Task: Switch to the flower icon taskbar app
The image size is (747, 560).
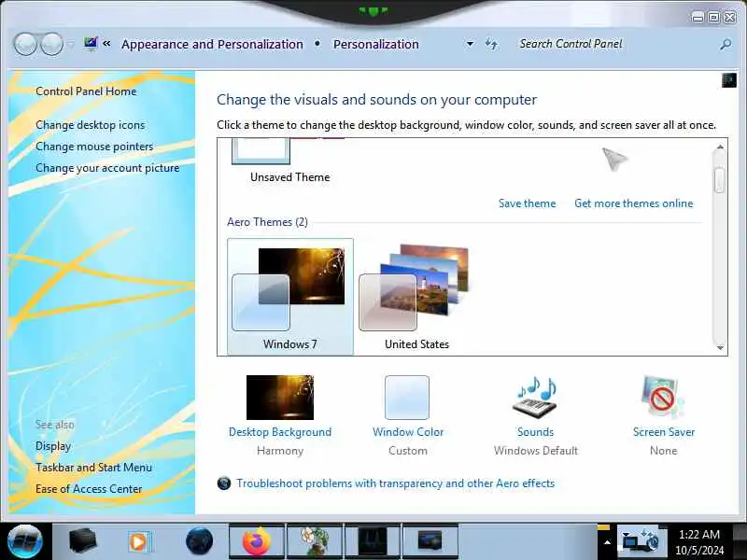Action: click(x=315, y=541)
